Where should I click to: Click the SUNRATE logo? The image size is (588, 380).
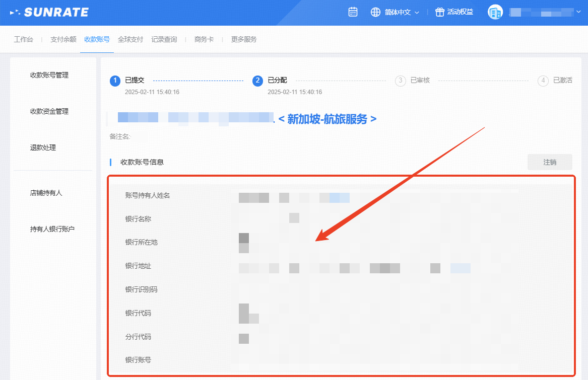coord(49,12)
